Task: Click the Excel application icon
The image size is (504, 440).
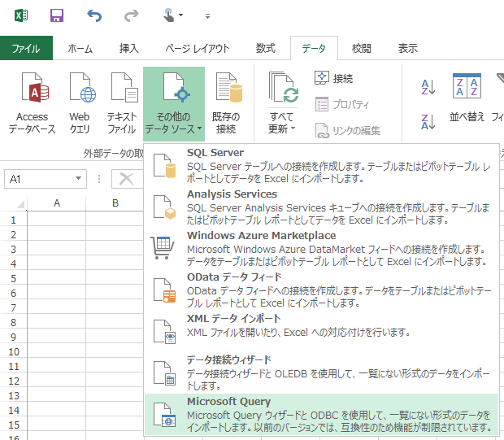Action: (x=21, y=15)
